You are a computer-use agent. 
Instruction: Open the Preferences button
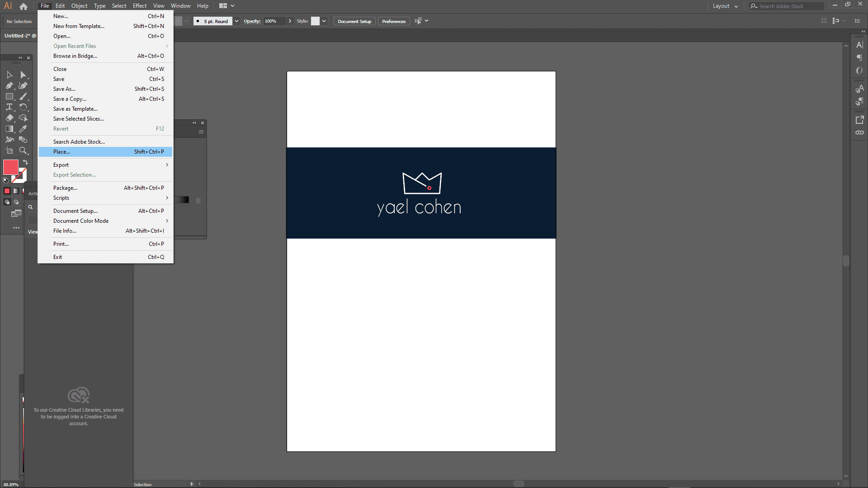(393, 21)
